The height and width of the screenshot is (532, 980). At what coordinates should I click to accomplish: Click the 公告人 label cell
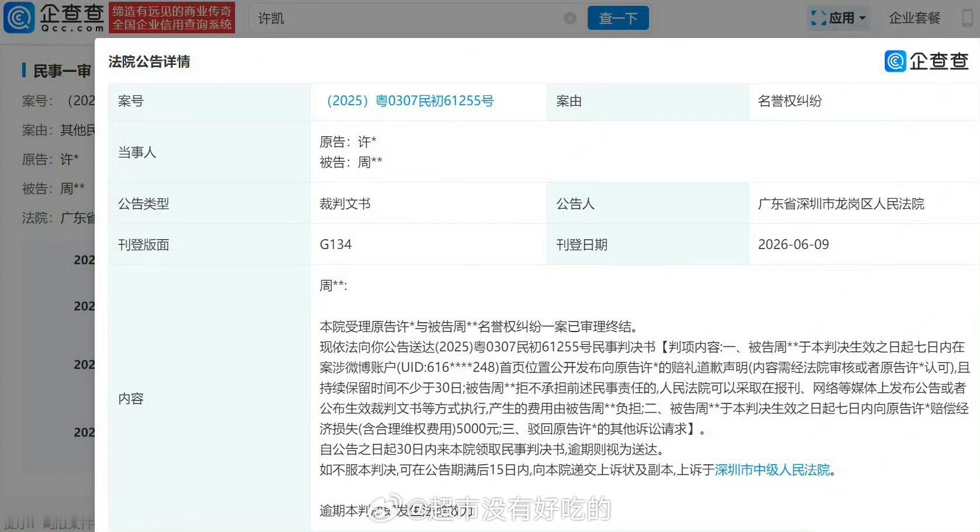[x=647, y=203]
